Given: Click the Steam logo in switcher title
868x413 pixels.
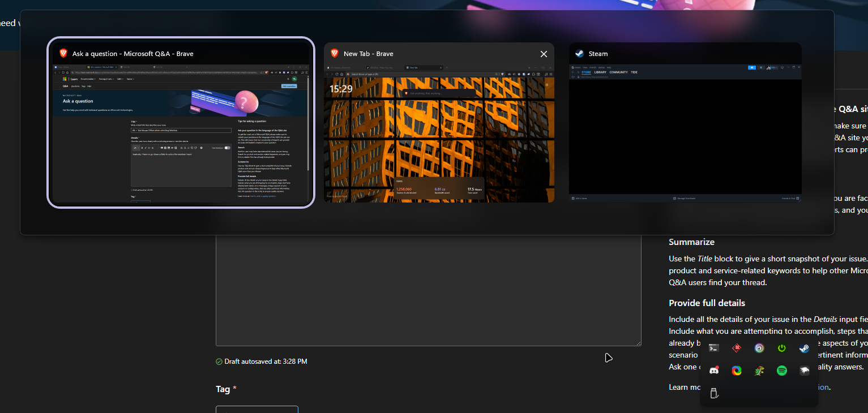Looking at the screenshot, I should (x=579, y=54).
